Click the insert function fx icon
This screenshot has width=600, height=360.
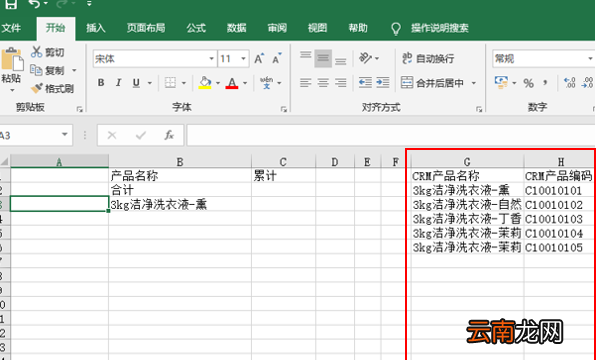(x=169, y=135)
